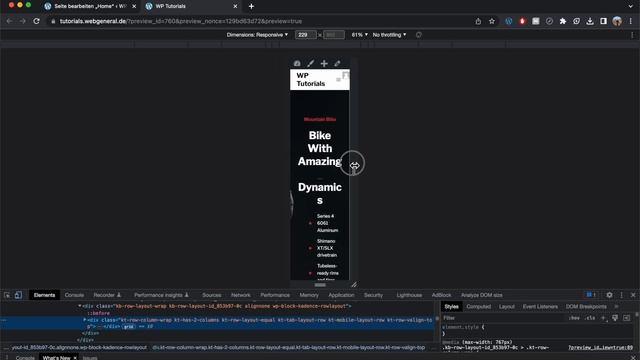Collapse the kb-row-layout-wrap div node
Viewport: 640px width, 360px height.
point(80,306)
